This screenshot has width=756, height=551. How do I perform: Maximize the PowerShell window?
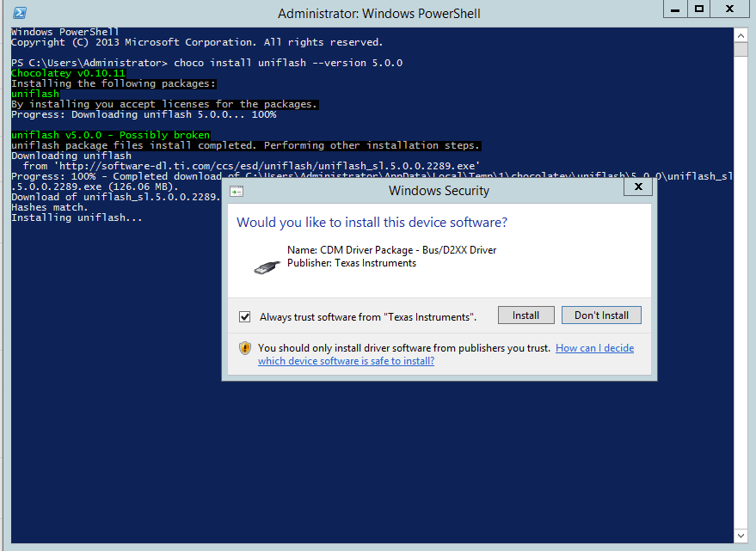point(699,9)
